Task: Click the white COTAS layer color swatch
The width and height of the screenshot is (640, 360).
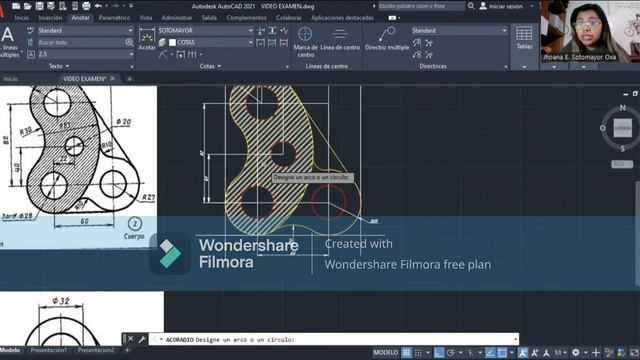Action: coord(173,42)
